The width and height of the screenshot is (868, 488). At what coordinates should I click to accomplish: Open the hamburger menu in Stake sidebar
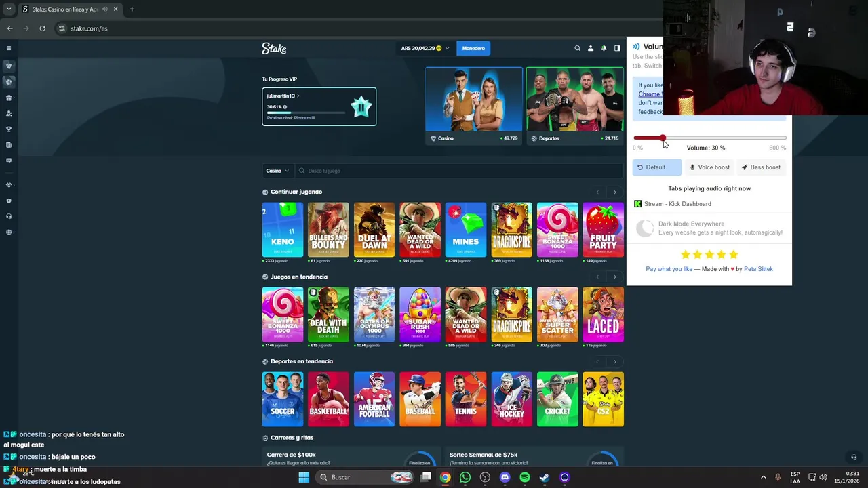click(x=9, y=48)
